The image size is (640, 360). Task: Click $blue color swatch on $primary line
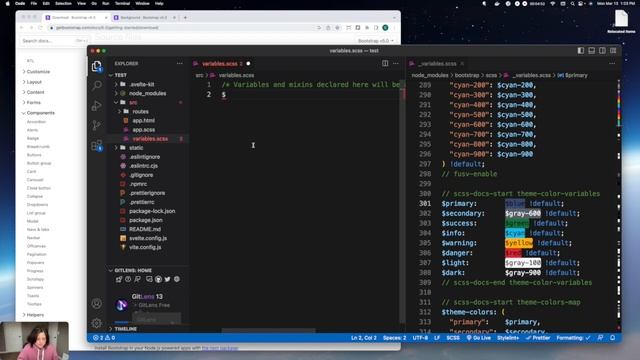tap(515, 203)
